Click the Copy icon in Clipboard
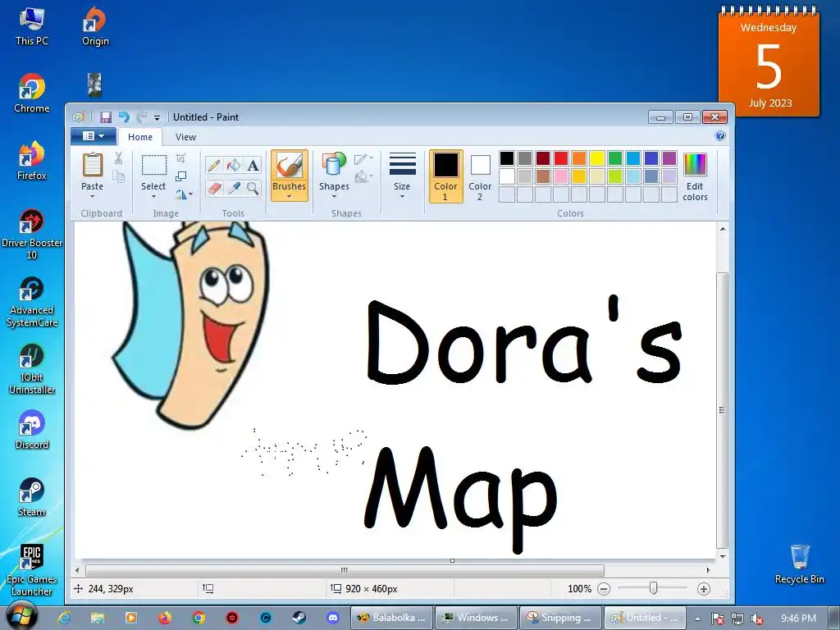Image resolution: width=840 pixels, height=630 pixels. tap(118, 176)
